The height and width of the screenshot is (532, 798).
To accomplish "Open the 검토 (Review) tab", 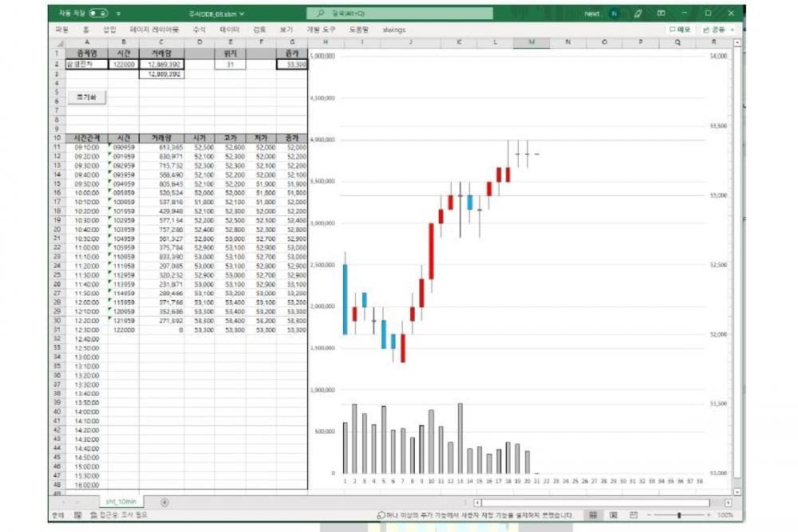I will click(259, 30).
